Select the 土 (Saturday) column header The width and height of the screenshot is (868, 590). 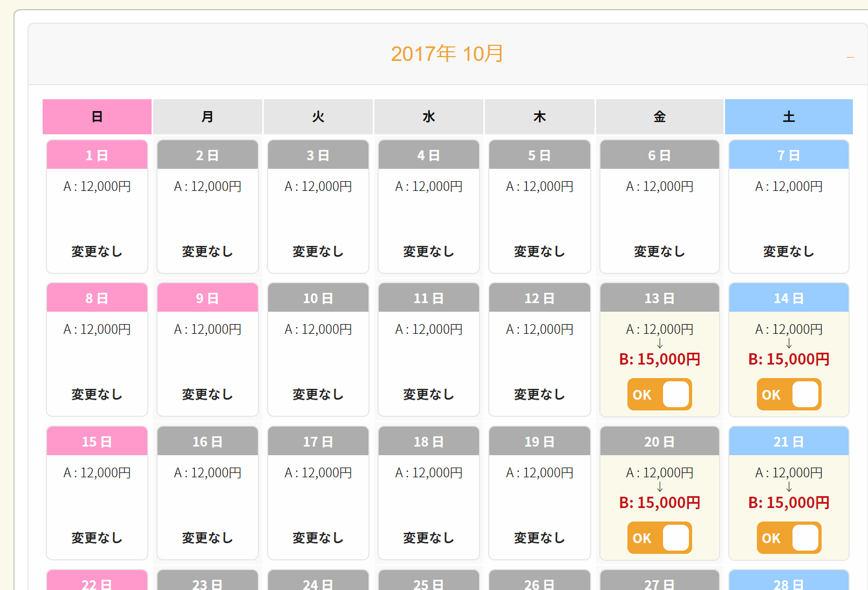click(x=789, y=116)
